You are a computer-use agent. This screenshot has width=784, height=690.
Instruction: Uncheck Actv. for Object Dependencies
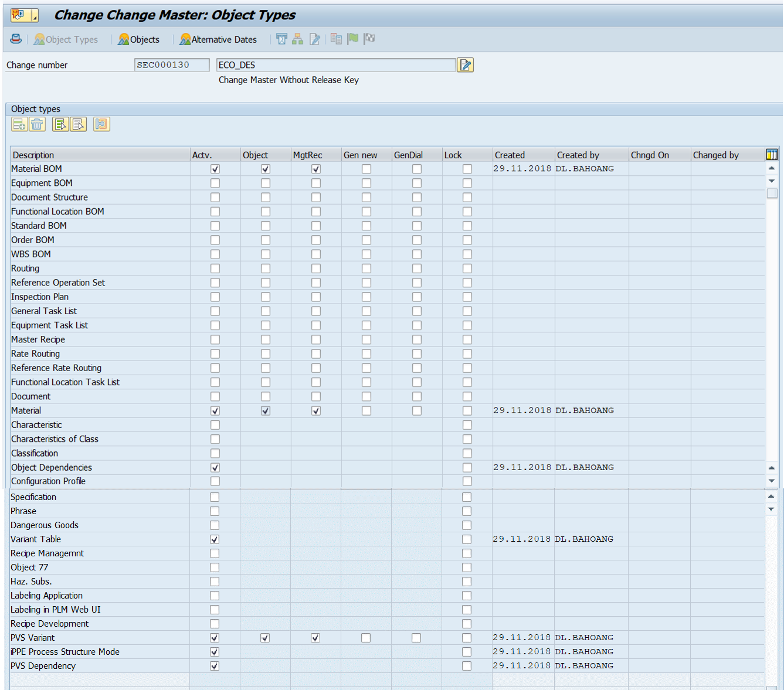[215, 468]
